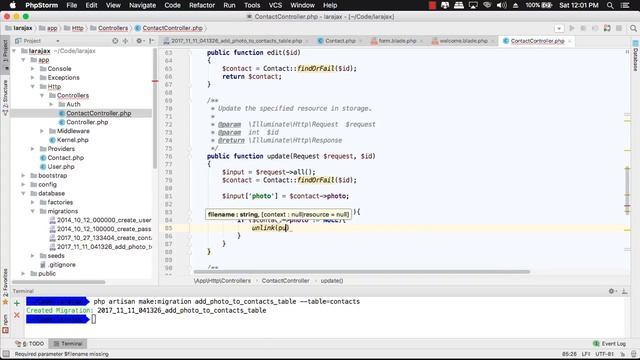Open the Apple menu

point(13,5)
